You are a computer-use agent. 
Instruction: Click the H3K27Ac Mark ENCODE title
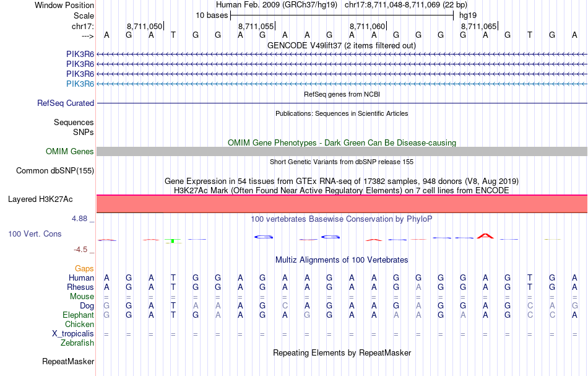tap(341, 190)
